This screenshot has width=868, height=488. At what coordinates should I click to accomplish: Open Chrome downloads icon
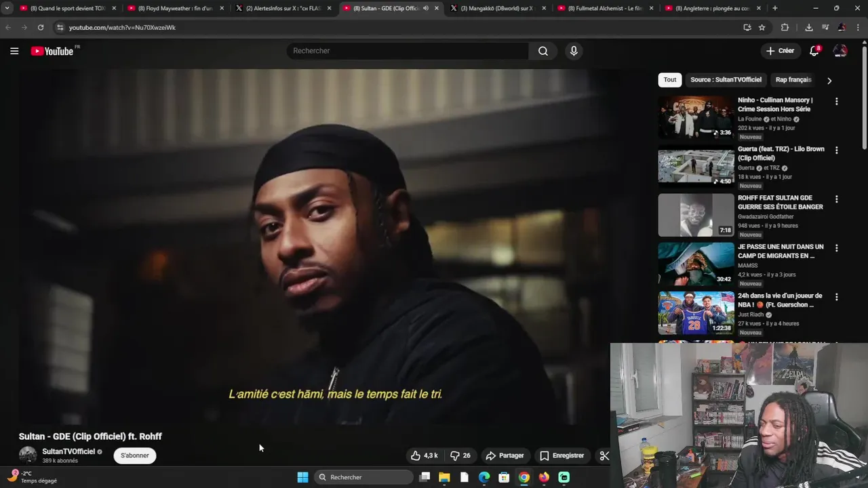(x=808, y=27)
